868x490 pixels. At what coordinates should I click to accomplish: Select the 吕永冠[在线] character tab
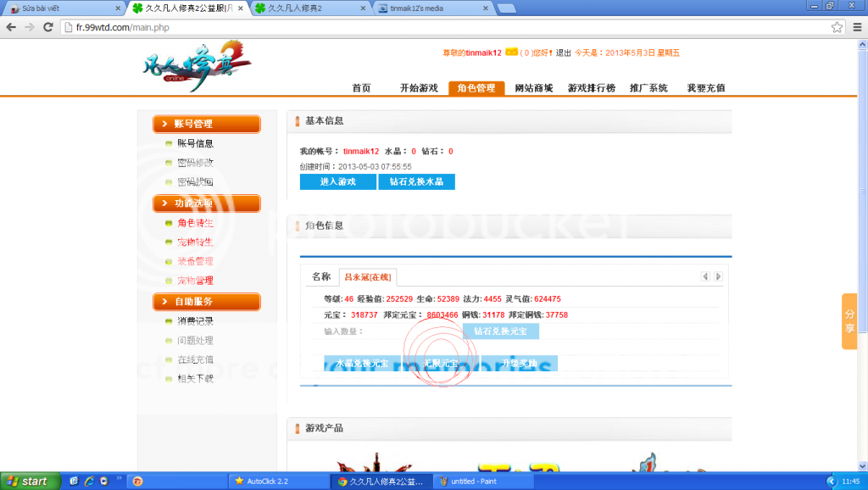(x=368, y=277)
